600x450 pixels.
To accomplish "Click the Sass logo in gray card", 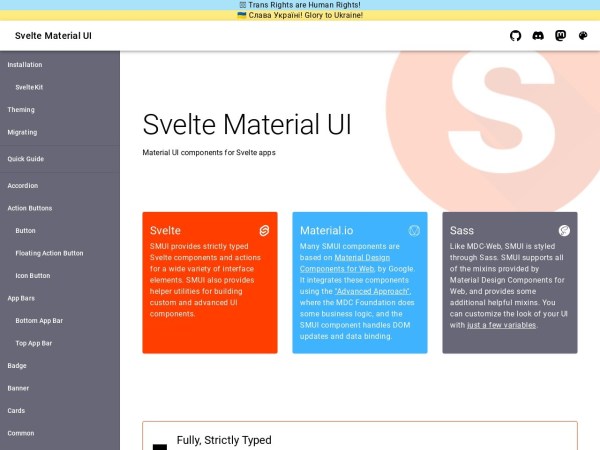I will [x=564, y=231].
